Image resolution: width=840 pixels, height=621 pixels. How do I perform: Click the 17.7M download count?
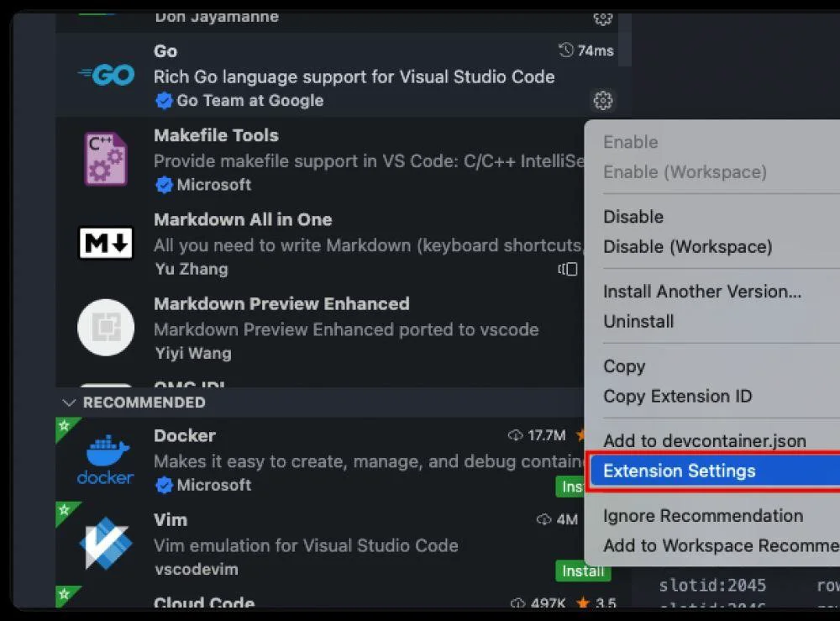547,435
